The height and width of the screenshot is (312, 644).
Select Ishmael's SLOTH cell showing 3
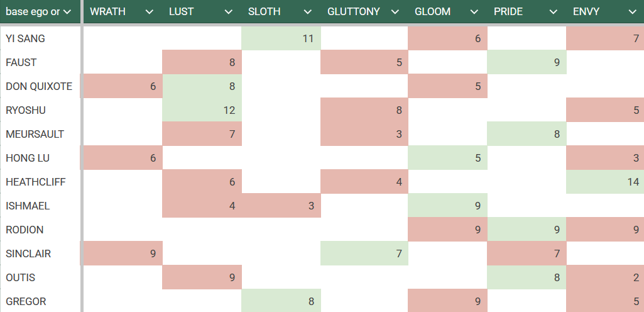[281, 206]
